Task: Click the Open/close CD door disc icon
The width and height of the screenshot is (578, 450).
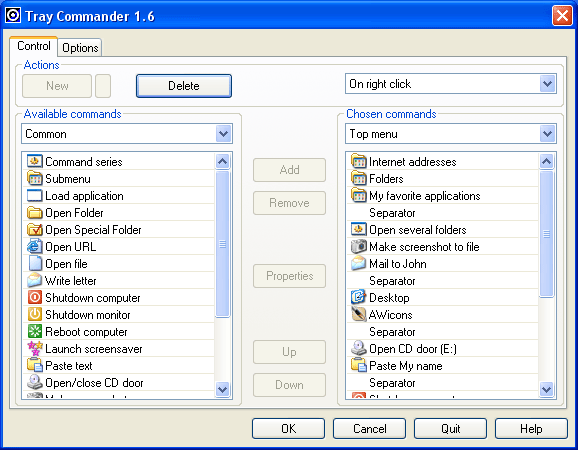Action: 35,382
